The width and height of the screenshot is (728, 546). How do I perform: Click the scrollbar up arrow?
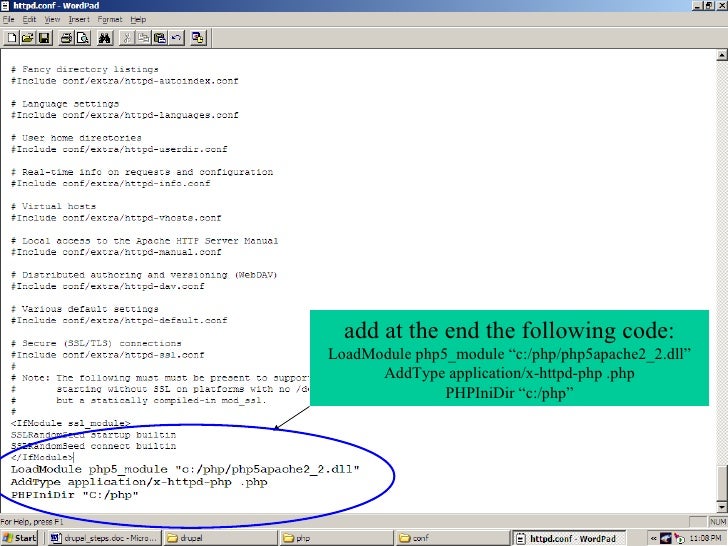[x=722, y=56]
